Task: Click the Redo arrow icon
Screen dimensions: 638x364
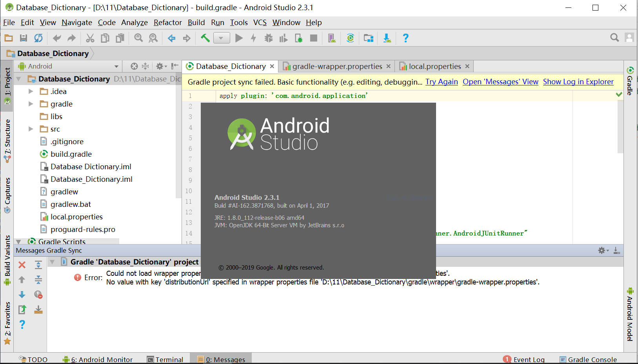Action: 71,38
